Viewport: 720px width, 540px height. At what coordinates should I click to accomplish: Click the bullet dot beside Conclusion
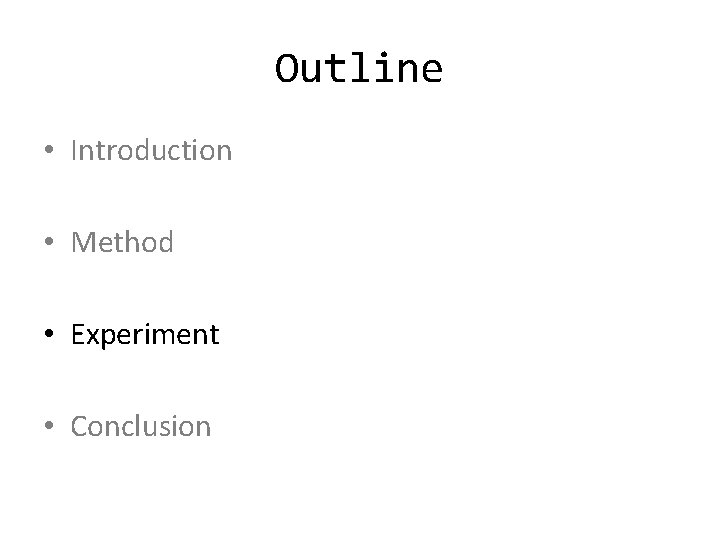49,425
